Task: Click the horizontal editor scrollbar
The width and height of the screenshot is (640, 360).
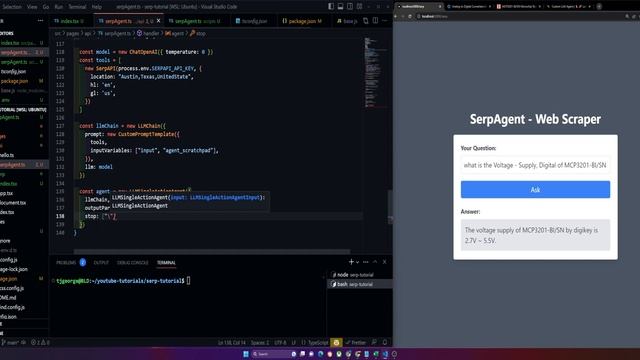Action: click(212, 251)
